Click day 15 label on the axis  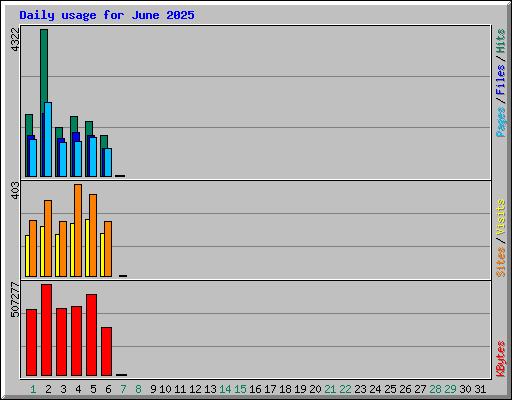click(x=240, y=389)
